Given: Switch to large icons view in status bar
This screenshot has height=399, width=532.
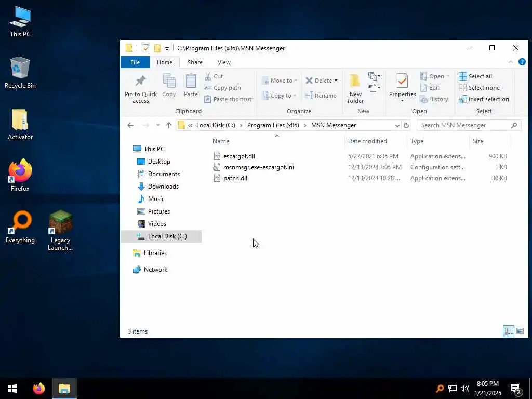Looking at the screenshot, I should (x=520, y=331).
